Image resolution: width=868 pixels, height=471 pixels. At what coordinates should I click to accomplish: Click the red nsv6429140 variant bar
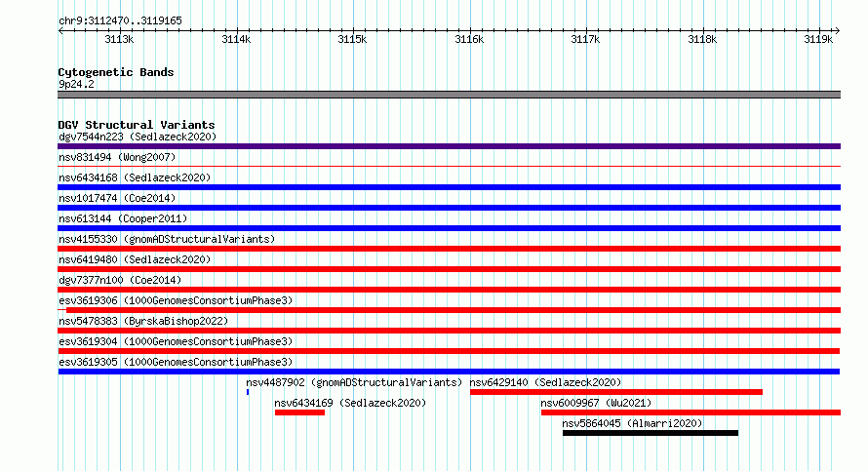click(x=616, y=392)
